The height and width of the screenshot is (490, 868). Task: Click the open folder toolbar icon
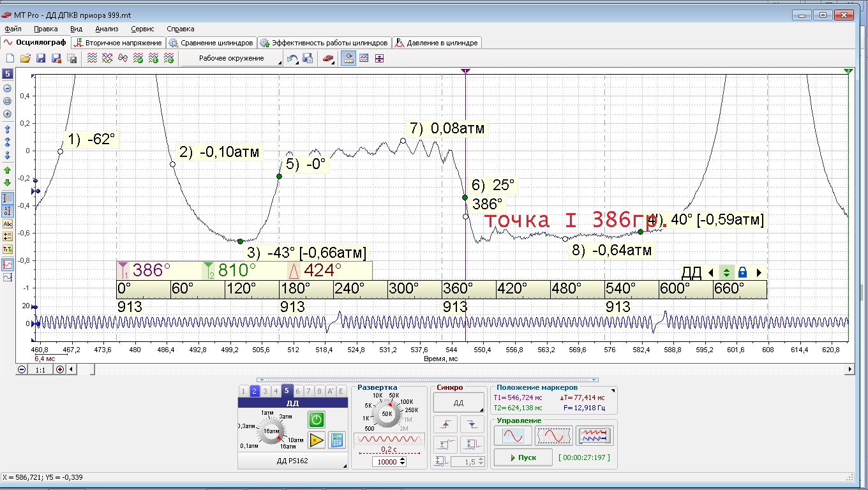coord(26,59)
